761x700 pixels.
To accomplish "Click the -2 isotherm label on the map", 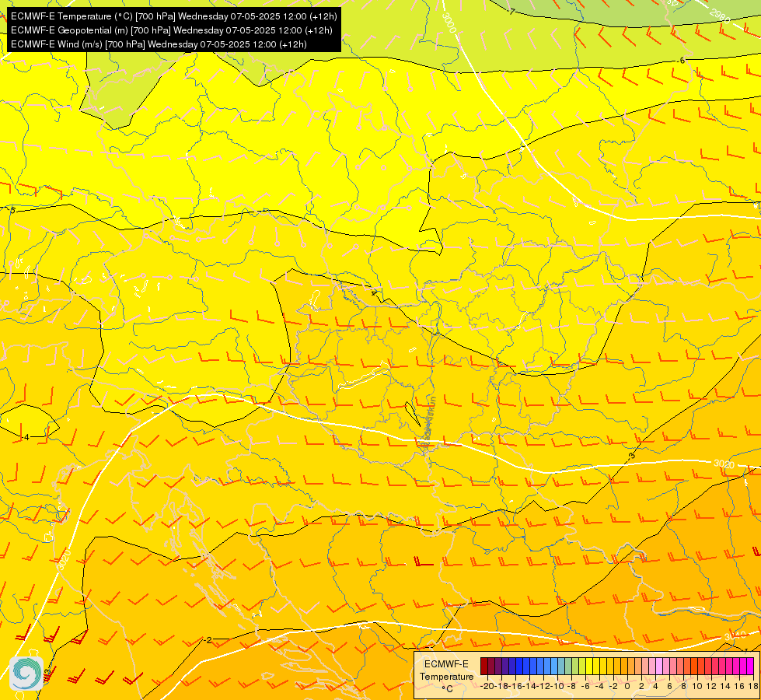I will point(208,640).
